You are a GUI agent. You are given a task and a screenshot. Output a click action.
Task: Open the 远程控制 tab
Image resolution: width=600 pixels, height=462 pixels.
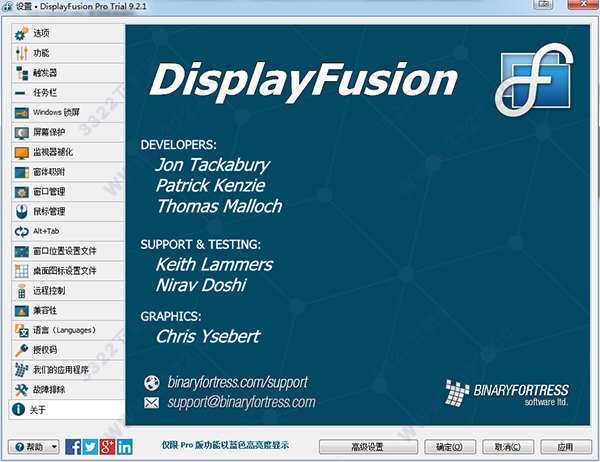point(68,291)
